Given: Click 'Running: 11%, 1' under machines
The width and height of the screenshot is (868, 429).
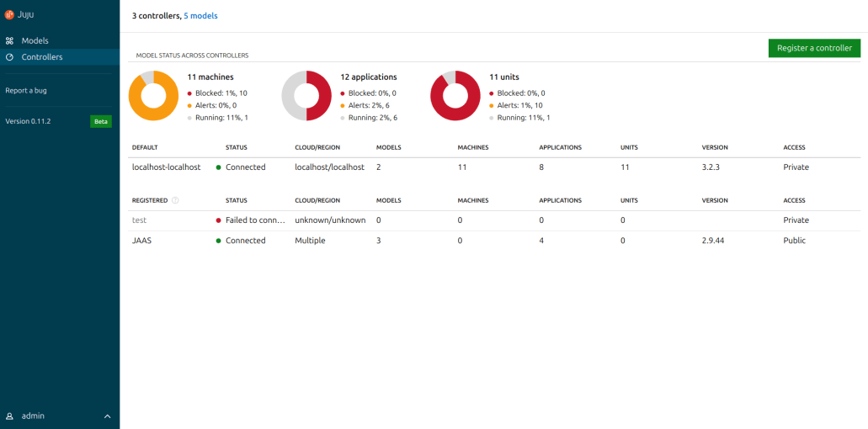Looking at the screenshot, I should click(x=221, y=118).
